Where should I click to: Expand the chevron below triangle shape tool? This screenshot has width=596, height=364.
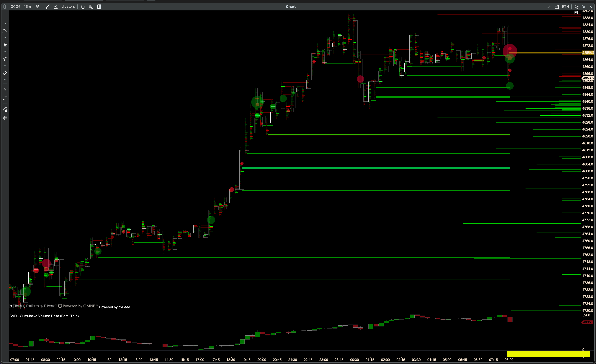tap(5, 38)
